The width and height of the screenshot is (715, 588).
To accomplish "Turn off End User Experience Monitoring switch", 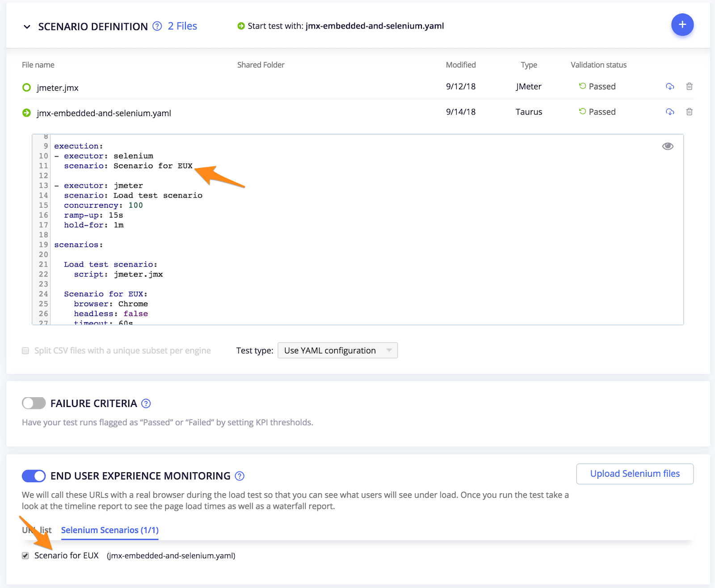I will coord(34,476).
